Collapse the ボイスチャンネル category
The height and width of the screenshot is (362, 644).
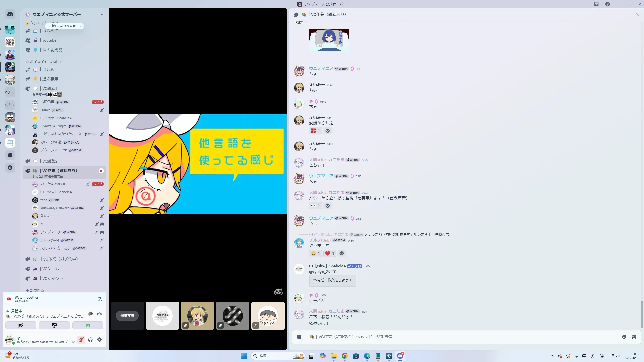44,62
